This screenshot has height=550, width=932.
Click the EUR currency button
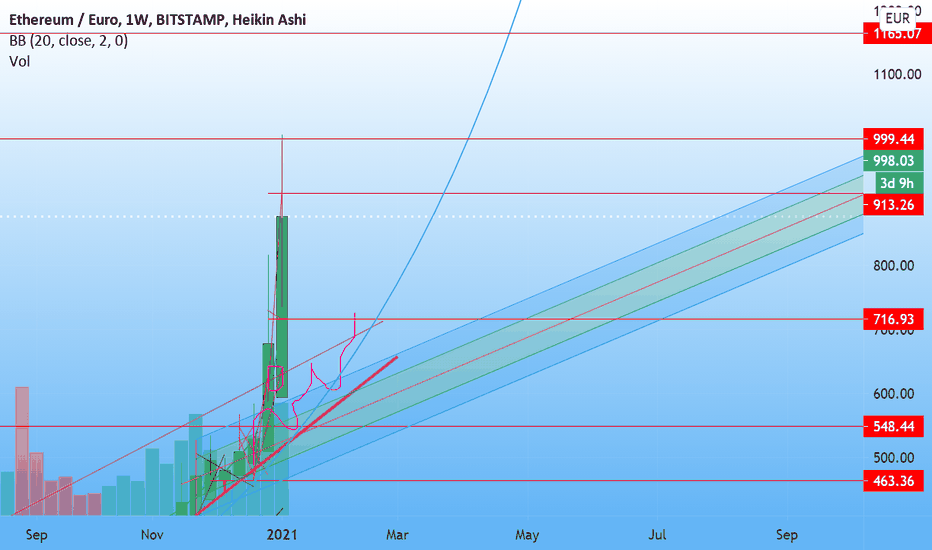pyautogui.click(x=897, y=18)
